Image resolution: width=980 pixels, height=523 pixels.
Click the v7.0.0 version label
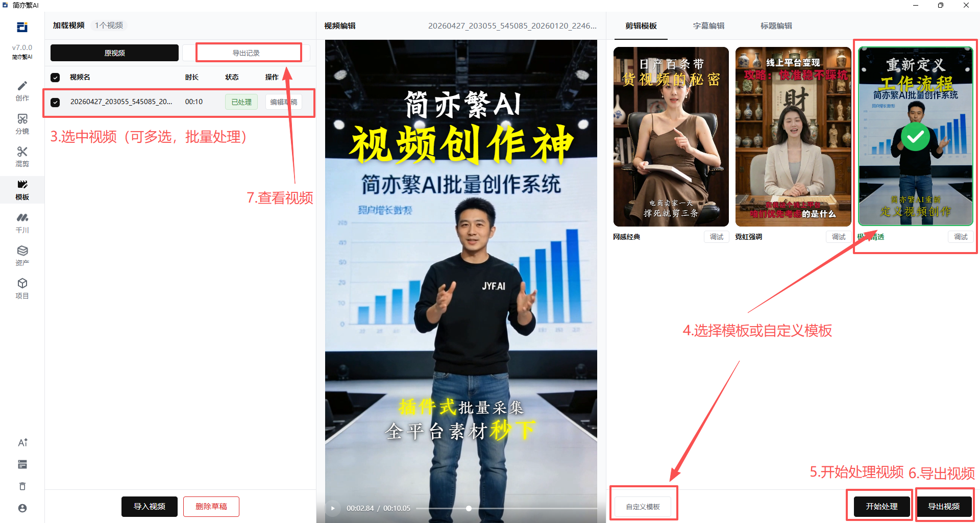click(x=22, y=47)
